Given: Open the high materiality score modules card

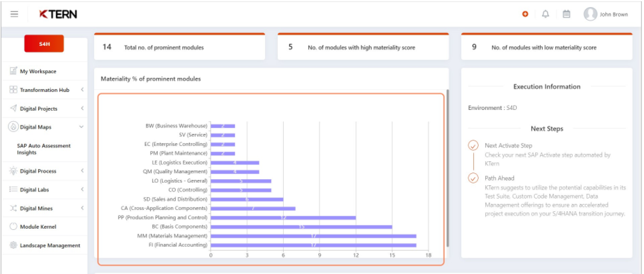Looking at the screenshot, I should click(x=363, y=46).
